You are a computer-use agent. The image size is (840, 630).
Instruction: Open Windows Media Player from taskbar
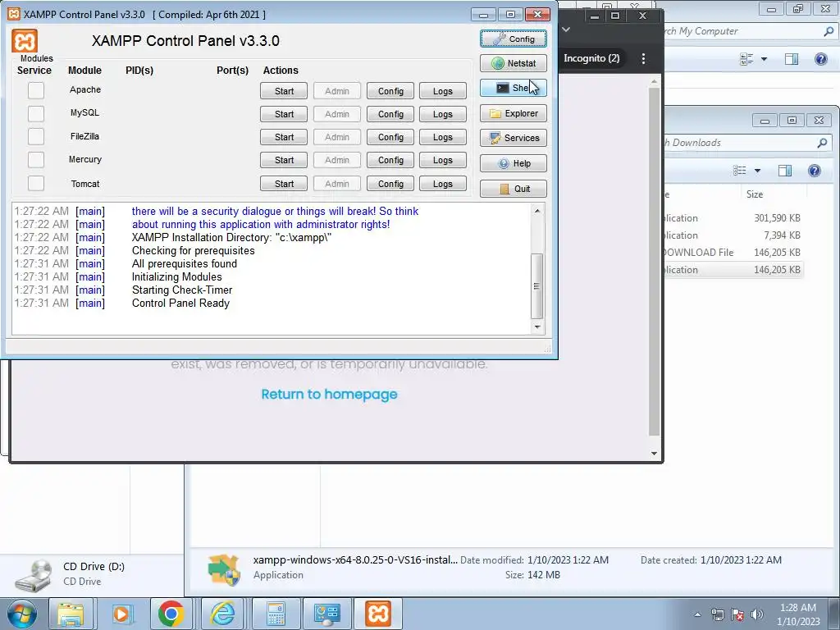(121, 614)
